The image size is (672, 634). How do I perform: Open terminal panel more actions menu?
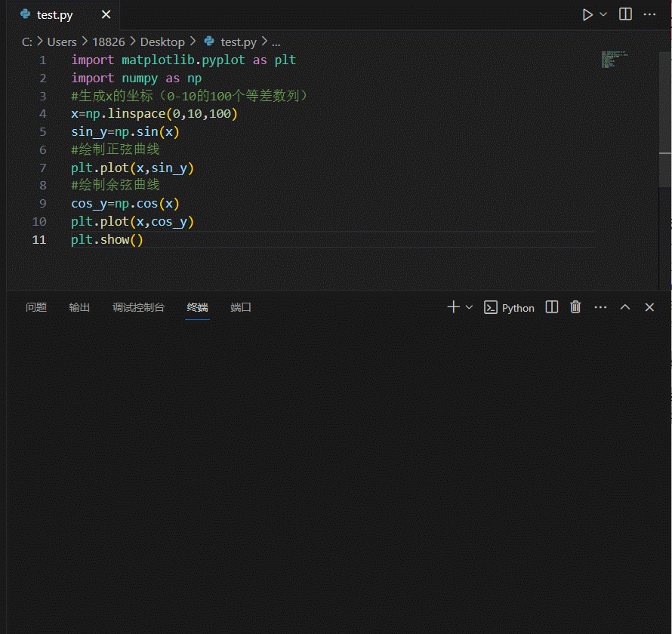pyautogui.click(x=600, y=307)
